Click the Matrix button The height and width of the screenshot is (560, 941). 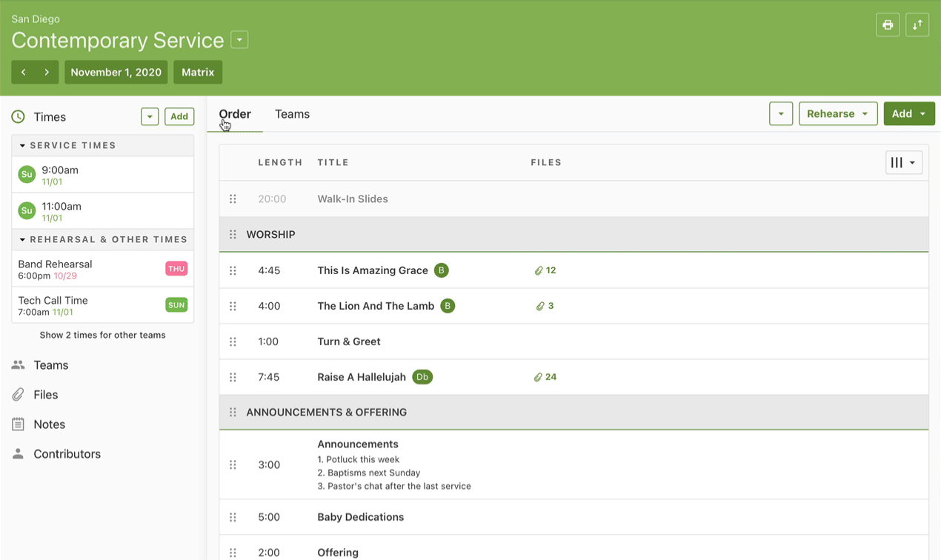pyautogui.click(x=198, y=73)
